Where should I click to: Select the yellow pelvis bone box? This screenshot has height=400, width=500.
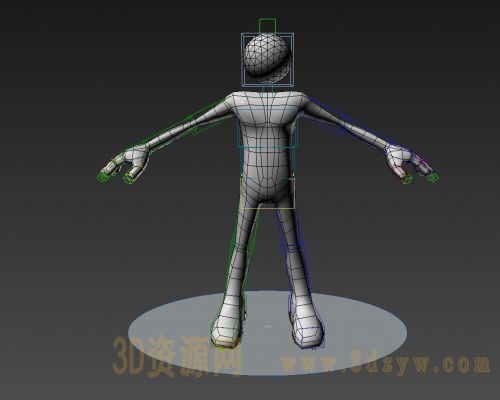(x=267, y=193)
